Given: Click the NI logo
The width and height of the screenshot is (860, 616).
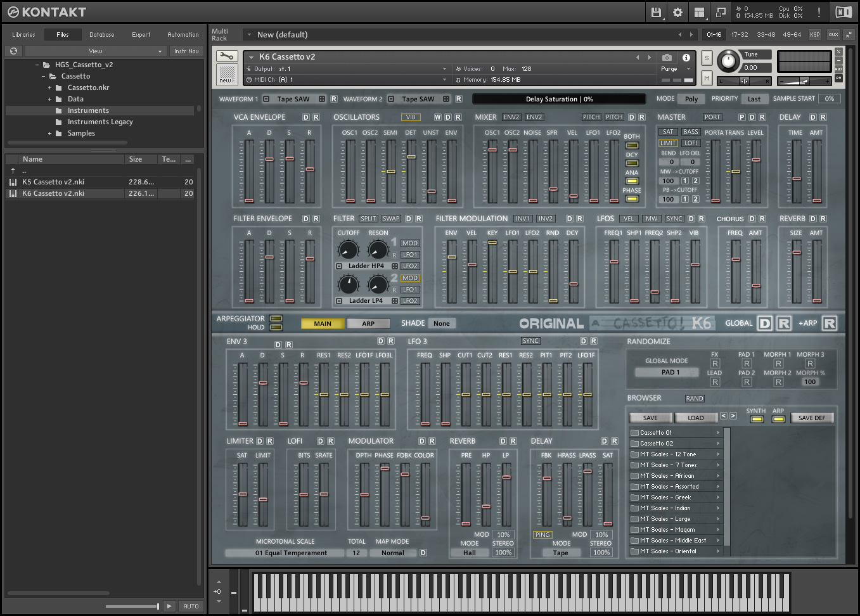Looking at the screenshot, I should [x=844, y=12].
